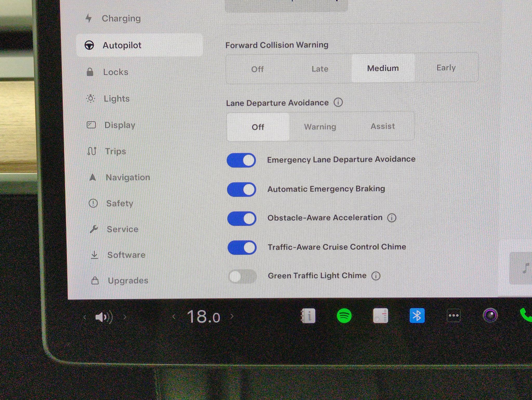Tap the Charging lightning bolt icon

pyautogui.click(x=89, y=18)
